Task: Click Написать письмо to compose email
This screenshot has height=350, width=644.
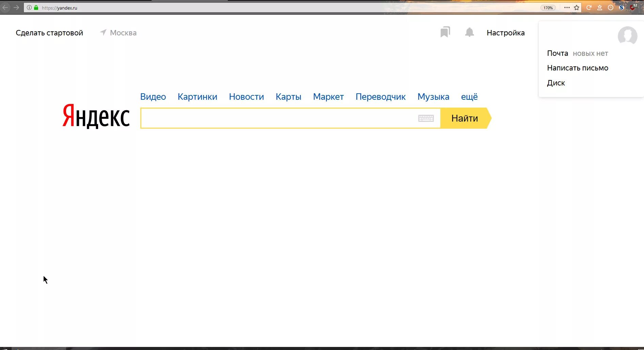Action: tap(578, 68)
